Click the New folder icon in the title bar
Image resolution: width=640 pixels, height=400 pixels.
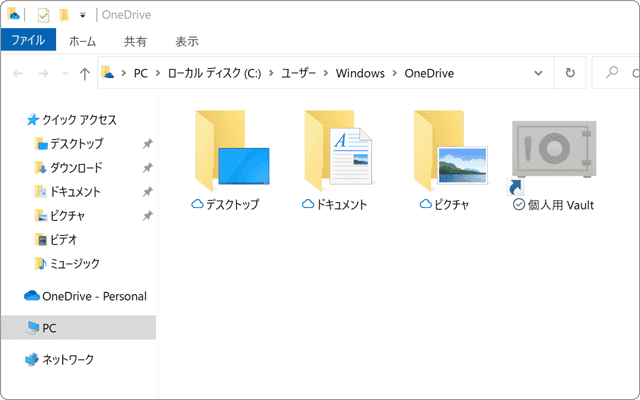(64, 15)
